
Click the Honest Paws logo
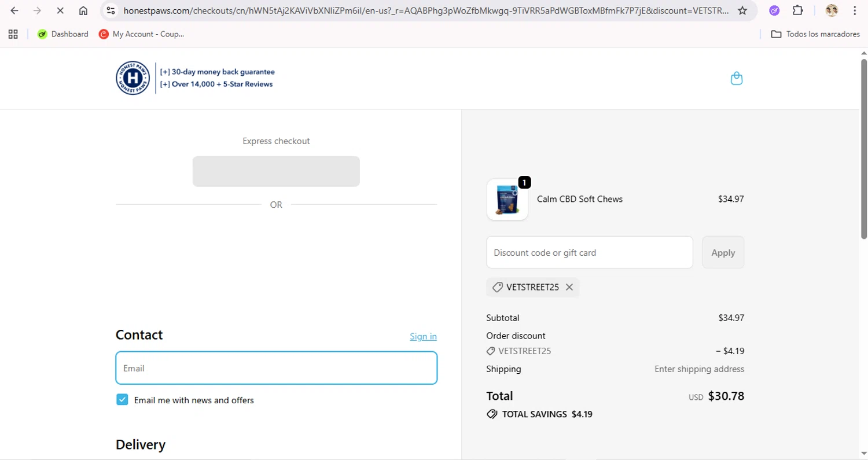tap(133, 78)
